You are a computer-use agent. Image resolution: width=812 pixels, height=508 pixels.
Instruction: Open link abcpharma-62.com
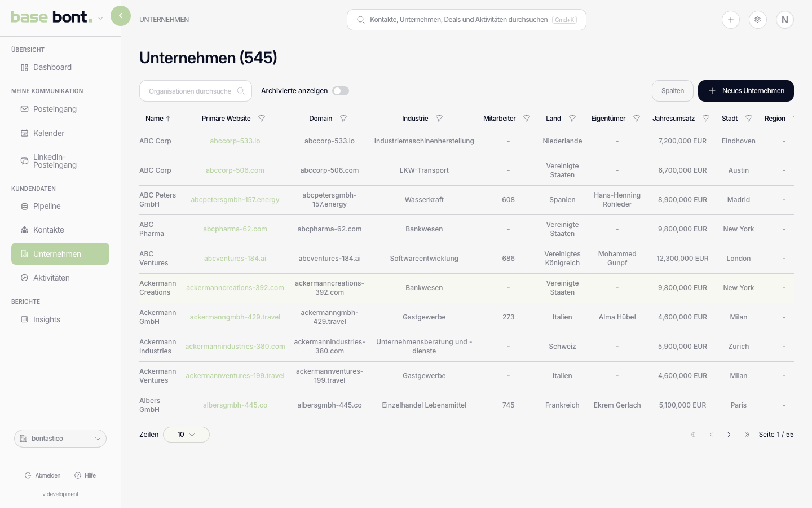[235, 229]
